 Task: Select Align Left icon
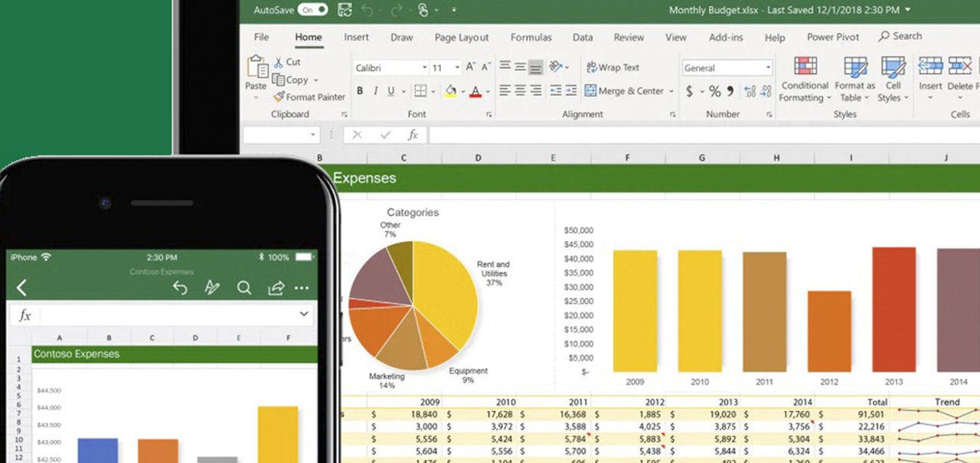tap(505, 91)
